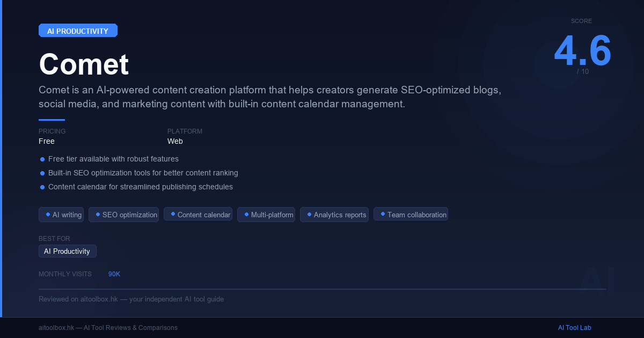This screenshot has width=644, height=338.
Task: Click 'Built-in SEO optimization tools' bullet text
Action: tap(143, 173)
